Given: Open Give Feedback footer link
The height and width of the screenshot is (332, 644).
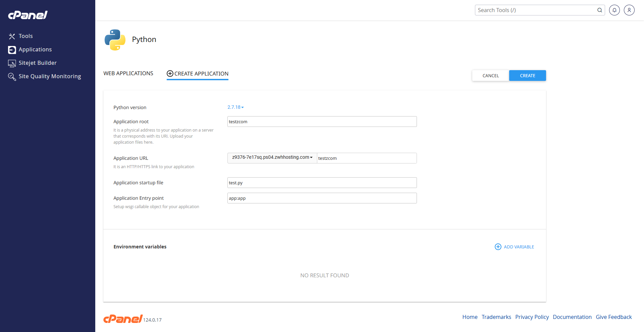Looking at the screenshot, I should click(x=614, y=317).
